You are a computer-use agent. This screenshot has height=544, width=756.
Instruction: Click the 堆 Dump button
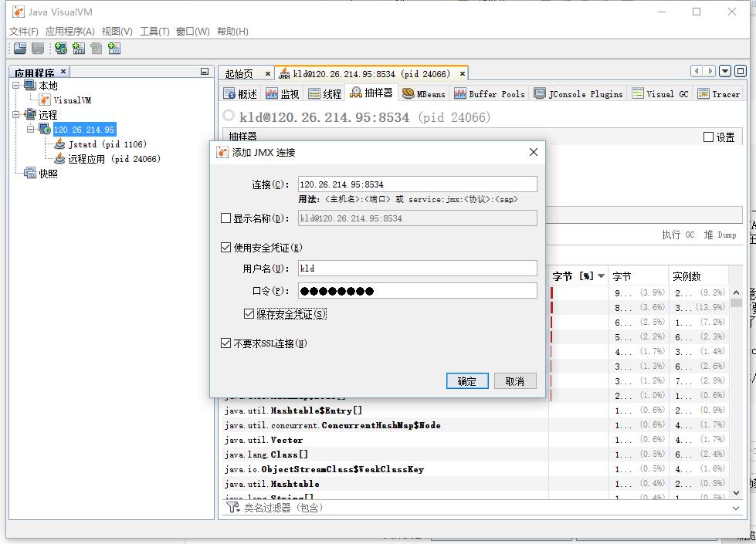tap(721, 235)
